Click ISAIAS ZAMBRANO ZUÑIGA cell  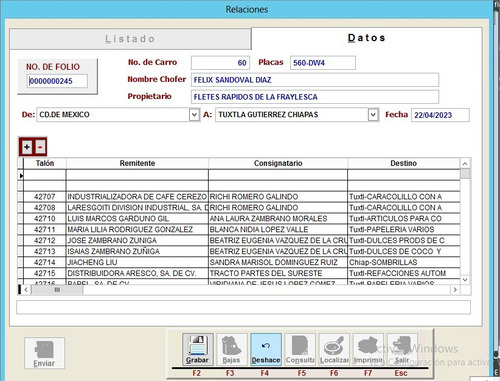click(137, 251)
